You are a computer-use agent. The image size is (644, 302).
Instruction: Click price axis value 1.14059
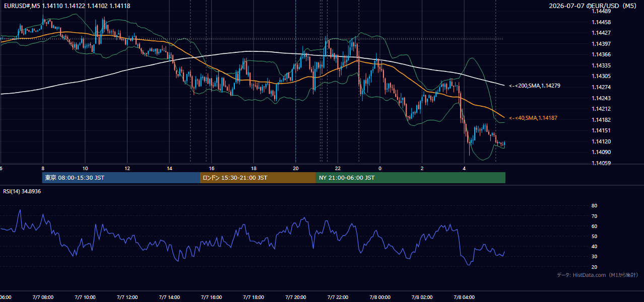click(601, 163)
